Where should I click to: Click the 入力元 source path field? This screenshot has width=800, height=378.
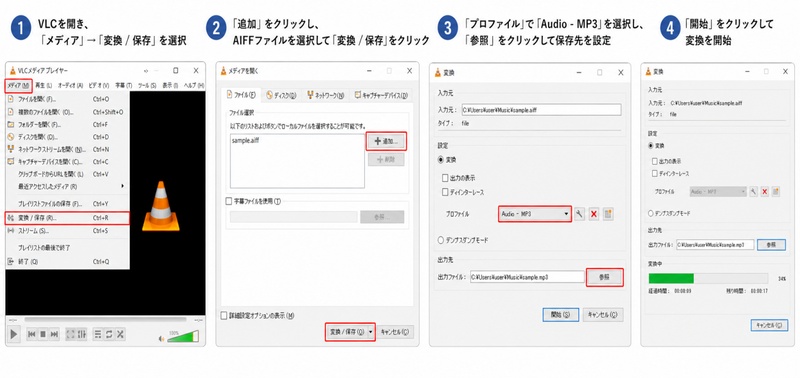pyautogui.click(x=541, y=110)
